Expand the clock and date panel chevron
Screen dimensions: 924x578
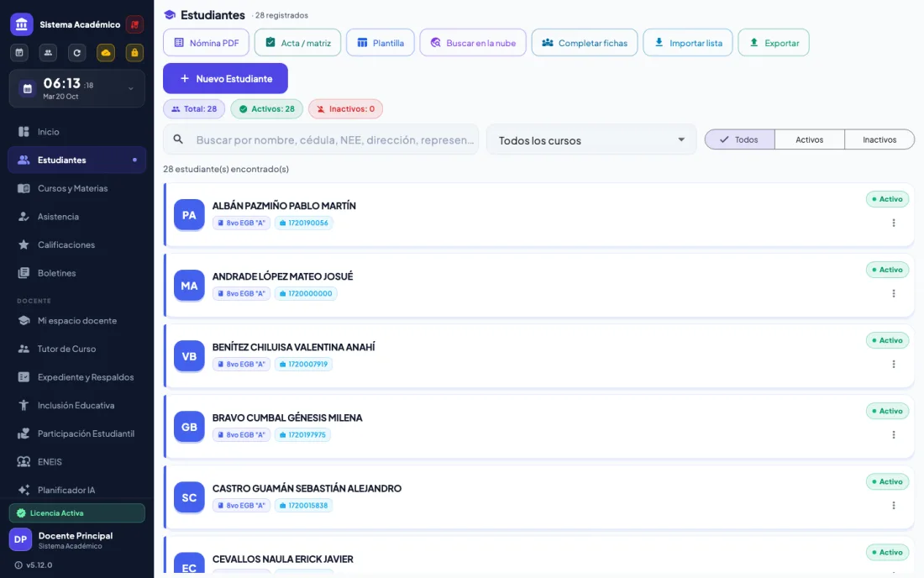(x=131, y=89)
